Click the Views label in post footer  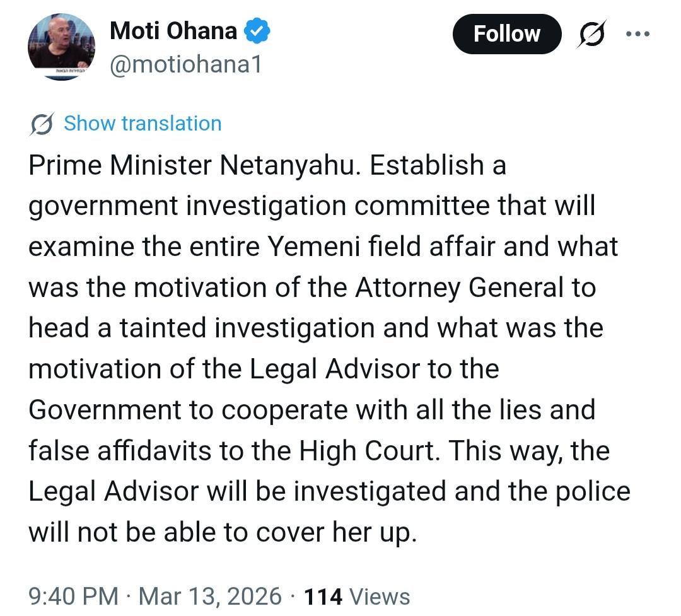[x=380, y=596]
